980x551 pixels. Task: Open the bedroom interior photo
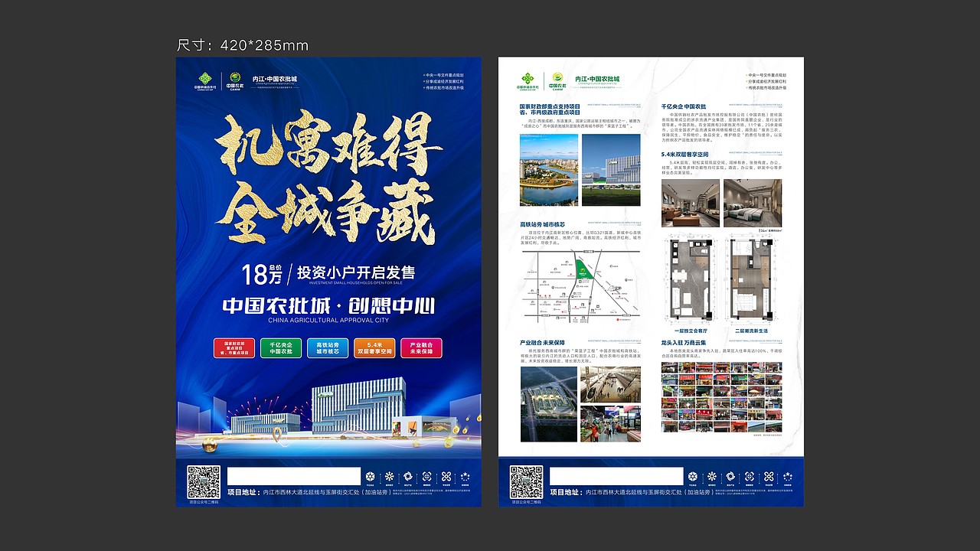pos(753,203)
